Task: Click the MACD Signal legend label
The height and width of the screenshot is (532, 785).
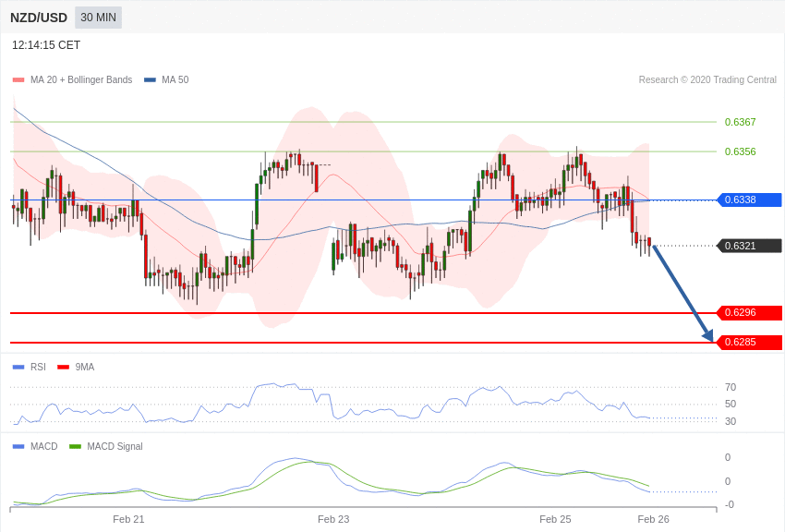Action: point(115,446)
